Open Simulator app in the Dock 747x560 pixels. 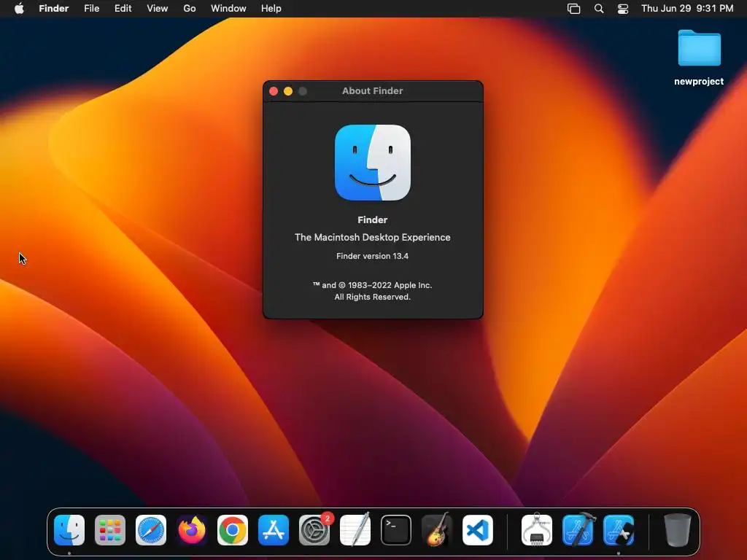tap(619, 530)
